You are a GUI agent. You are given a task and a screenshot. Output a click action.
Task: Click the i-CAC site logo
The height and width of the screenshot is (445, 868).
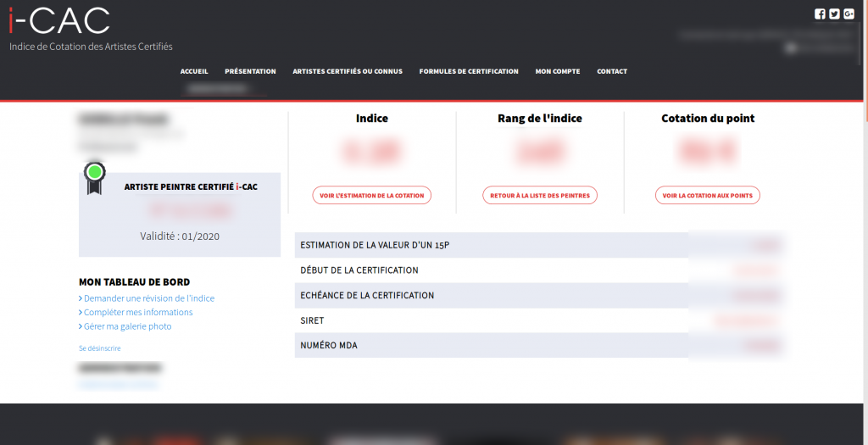click(x=59, y=20)
